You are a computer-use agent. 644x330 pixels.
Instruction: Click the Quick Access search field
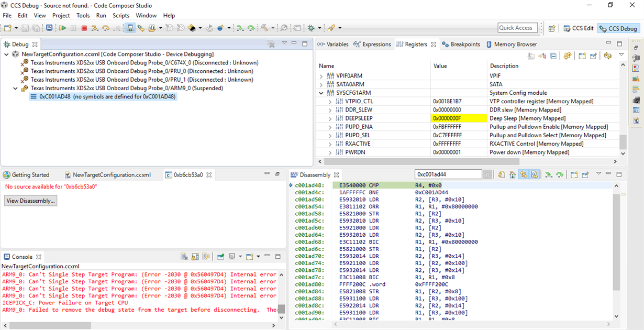[517, 28]
